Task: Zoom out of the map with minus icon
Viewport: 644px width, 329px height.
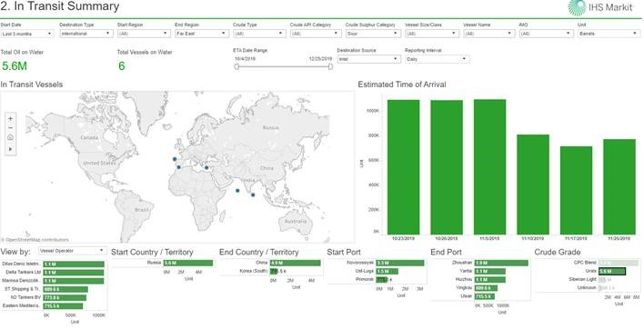Action: 11,128
